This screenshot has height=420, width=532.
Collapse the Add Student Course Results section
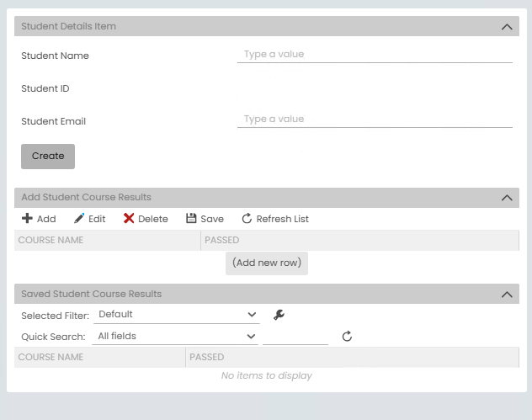coord(507,198)
